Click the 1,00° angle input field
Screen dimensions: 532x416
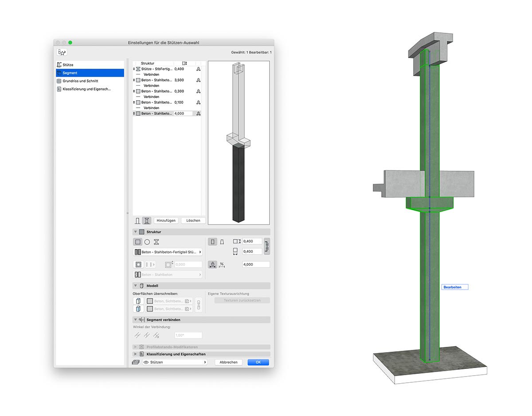[188, 335]
